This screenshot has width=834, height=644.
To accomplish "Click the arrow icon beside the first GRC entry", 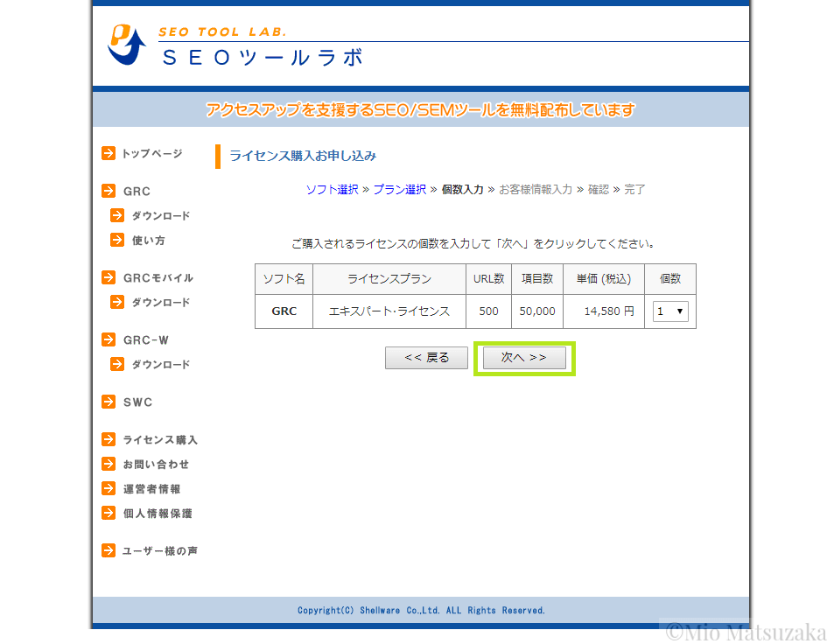I will 109,191.
